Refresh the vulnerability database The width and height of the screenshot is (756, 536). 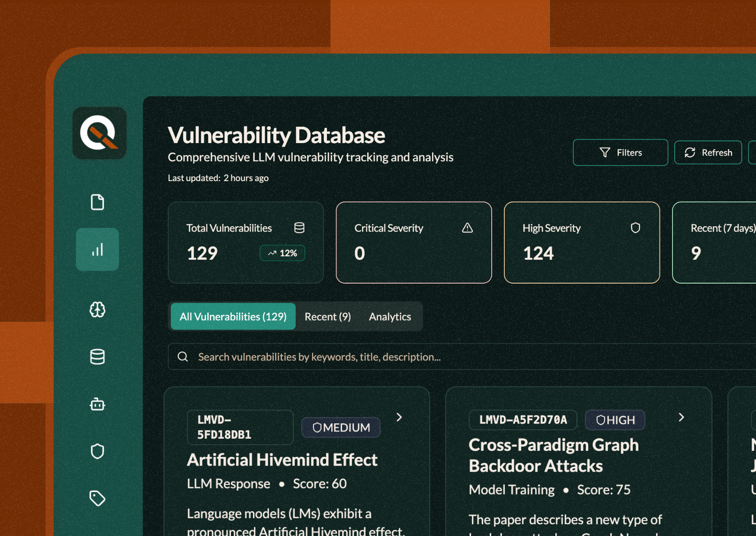[708, 152]
